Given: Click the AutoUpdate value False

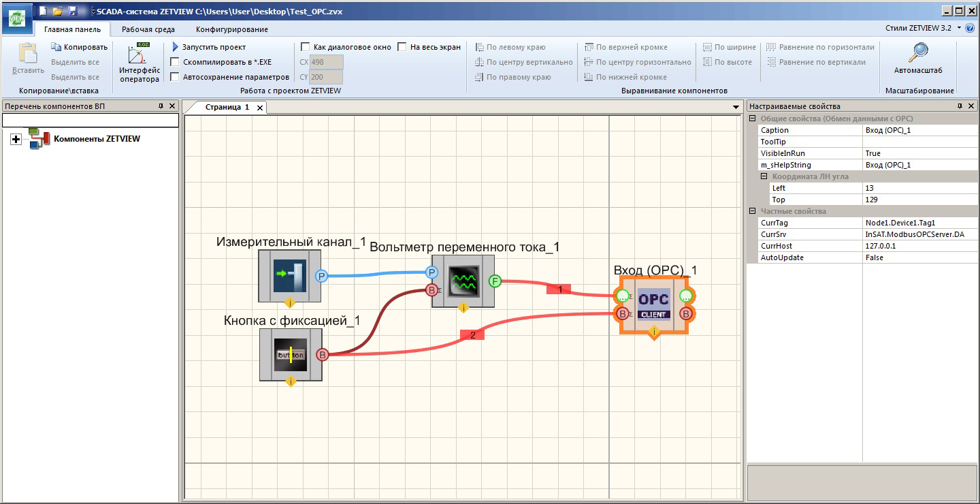Looking at the screenshot, I should [x=920, y=257].
